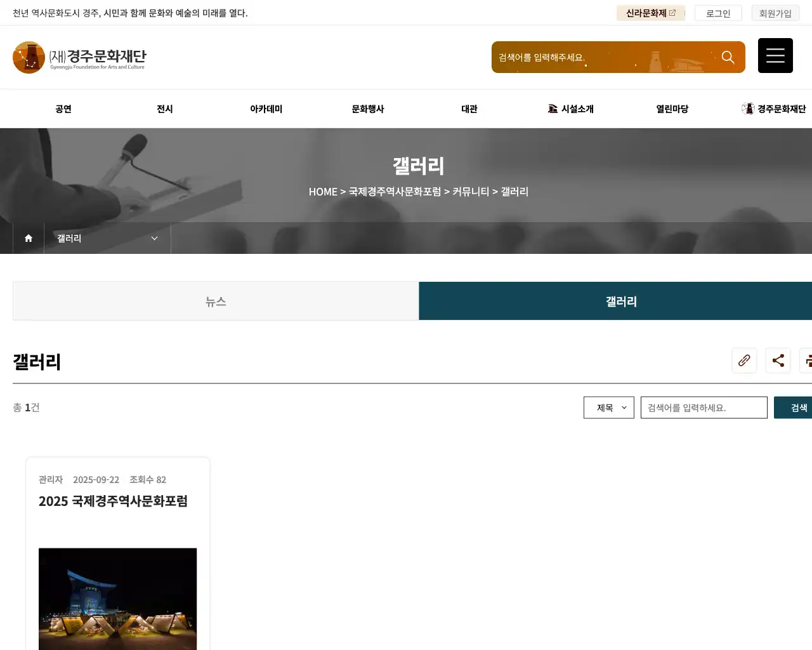
Task: Switch to the 뉴스 tab
Action: 216,302
